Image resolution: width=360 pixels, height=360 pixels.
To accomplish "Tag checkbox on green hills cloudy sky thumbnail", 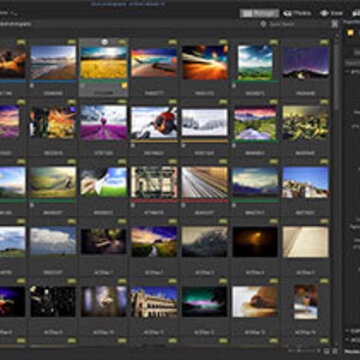I will click(x=234, y=85).
